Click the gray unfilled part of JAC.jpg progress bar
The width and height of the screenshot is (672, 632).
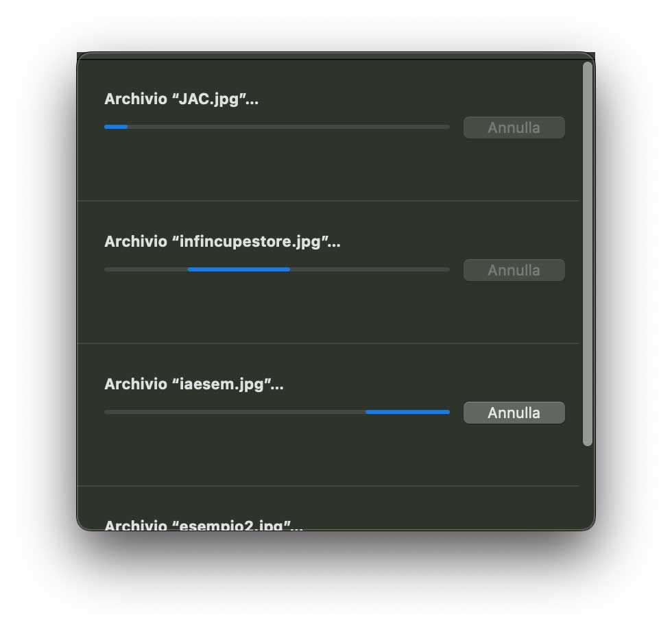point(289,127)
